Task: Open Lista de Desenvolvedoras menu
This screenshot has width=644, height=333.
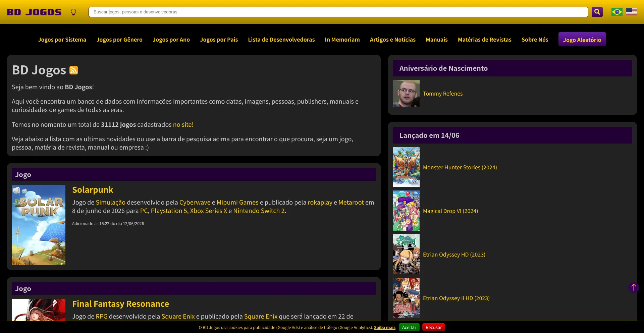Action: [281, 40]
